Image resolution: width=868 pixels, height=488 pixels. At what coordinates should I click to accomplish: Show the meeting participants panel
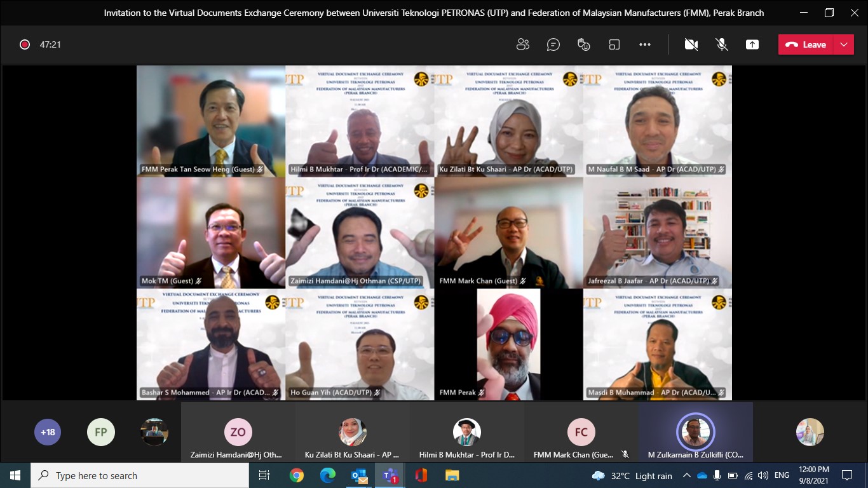523,44
